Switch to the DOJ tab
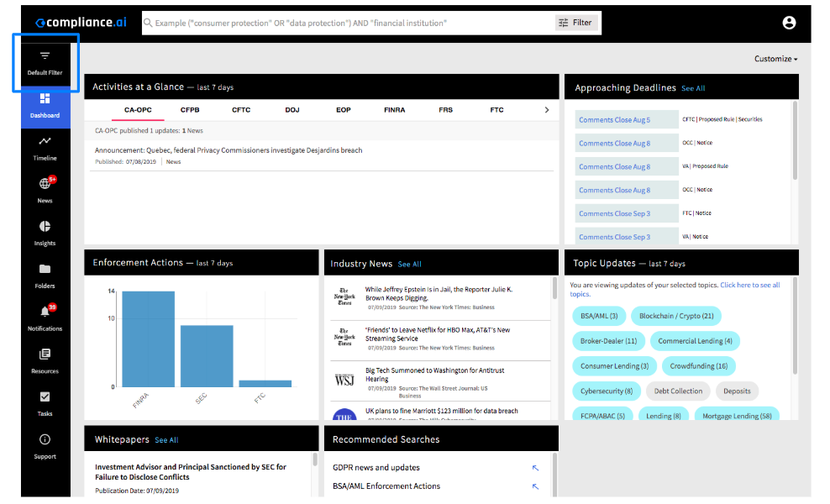Image resolution: width=830 pixels, height=504 pixels. coord(292,110)
